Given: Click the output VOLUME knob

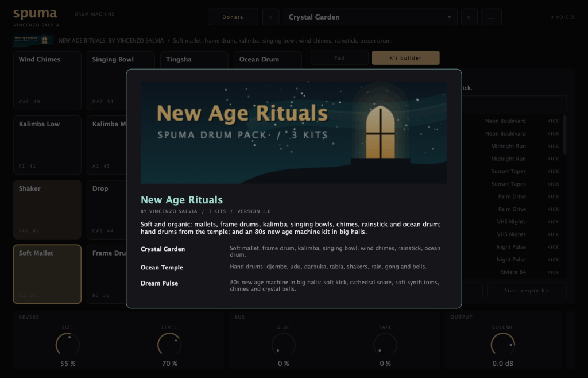Looking at the screenshot, I should point(503,344).
